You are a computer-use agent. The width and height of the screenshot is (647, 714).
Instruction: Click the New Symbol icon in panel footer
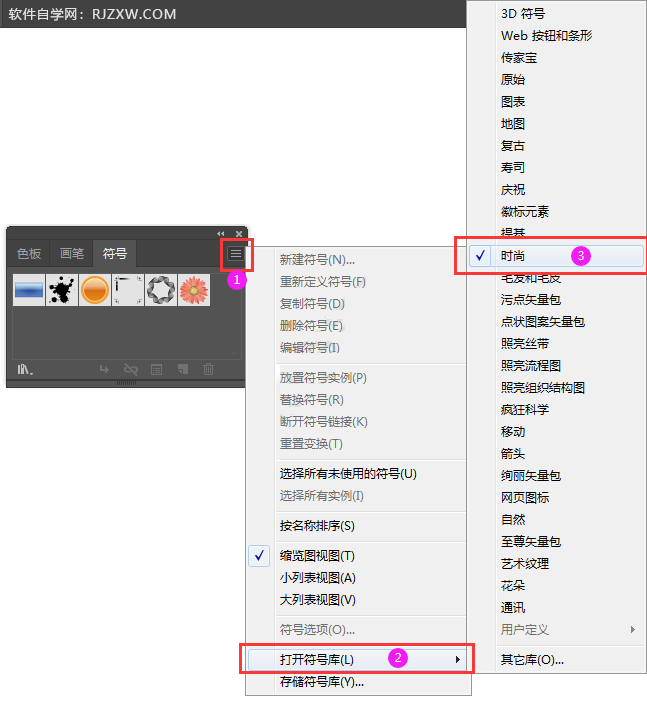tap(183, 369)
